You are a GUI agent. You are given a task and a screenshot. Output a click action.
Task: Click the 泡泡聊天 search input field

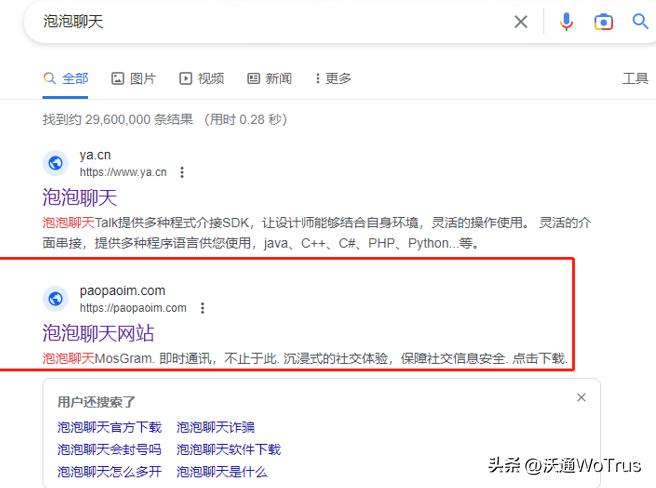pyautogui.click(x=268, y=21)
